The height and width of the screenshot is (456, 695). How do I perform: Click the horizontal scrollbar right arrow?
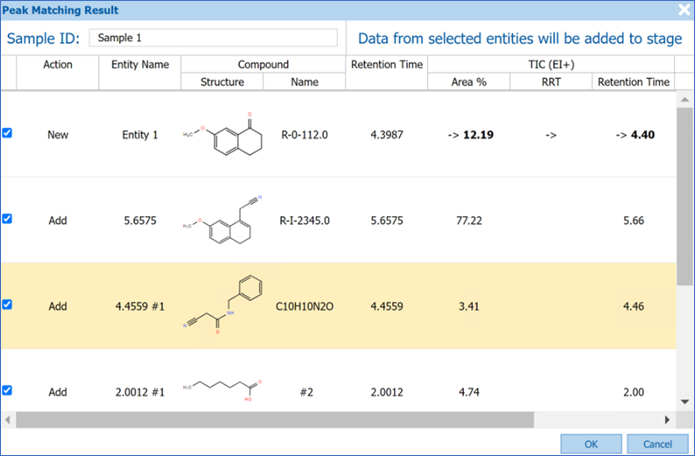pyautogui.click(x=669, y=419)
